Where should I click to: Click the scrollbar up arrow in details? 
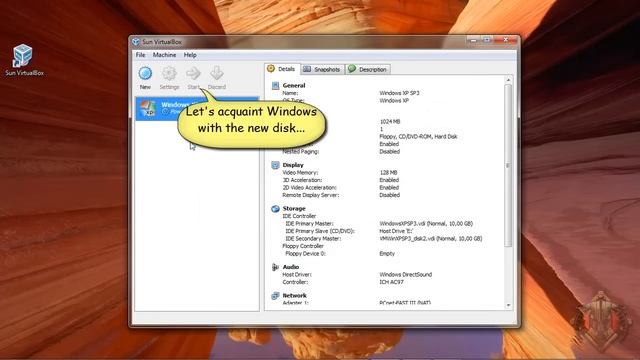pos(508,80)
